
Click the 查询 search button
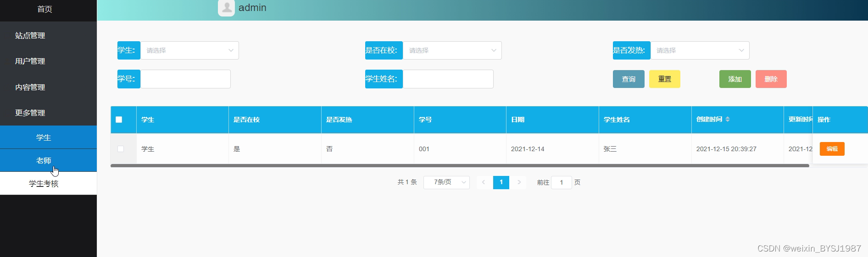coord(629,79)
